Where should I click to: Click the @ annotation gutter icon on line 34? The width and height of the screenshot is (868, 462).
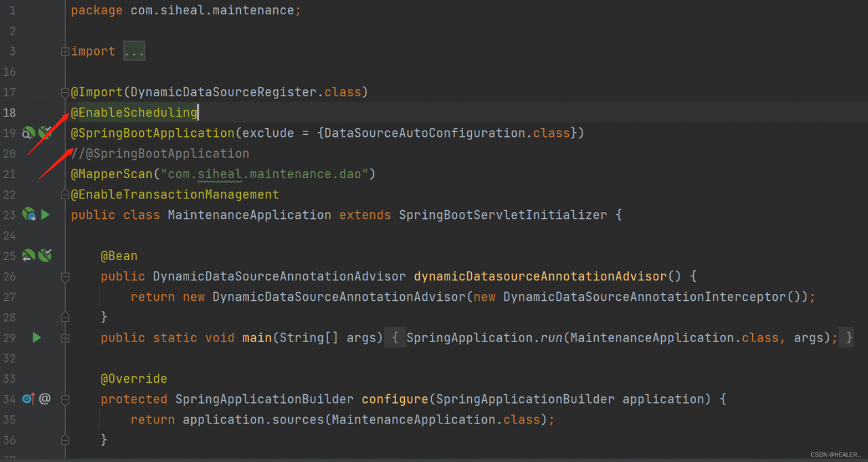(44, 398)
